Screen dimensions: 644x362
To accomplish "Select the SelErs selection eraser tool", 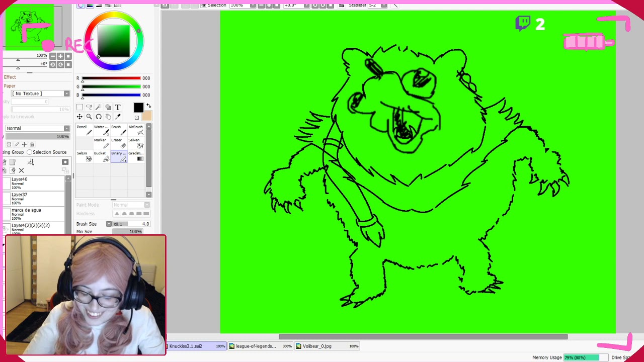I will (84, 156).
